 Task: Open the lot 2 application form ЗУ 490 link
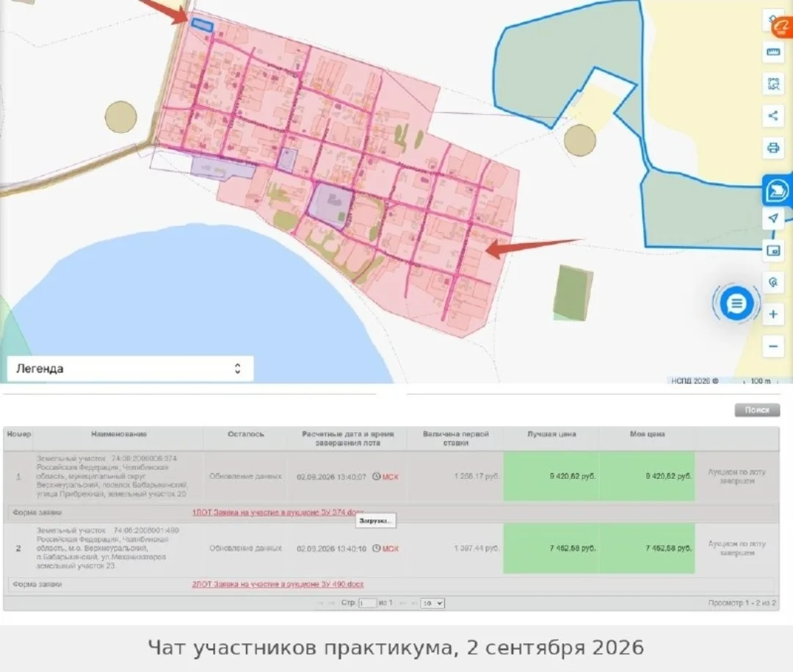point(278,584)
